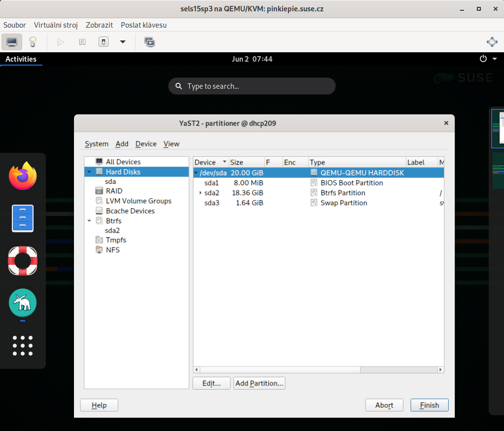Image resolution: width=504 pixels, height=431 pixels.
Task: Open the snapshots manager icon
Action: pos(149,42)
